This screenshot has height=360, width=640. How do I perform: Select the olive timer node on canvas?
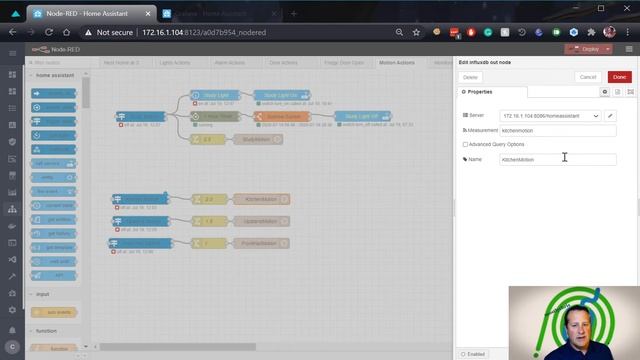click(x=215, y=116)
